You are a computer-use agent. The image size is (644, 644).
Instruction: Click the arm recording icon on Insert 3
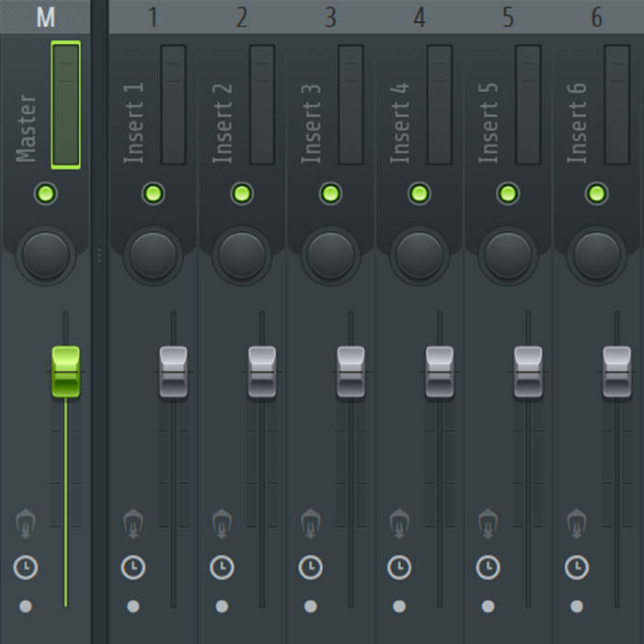311,523
